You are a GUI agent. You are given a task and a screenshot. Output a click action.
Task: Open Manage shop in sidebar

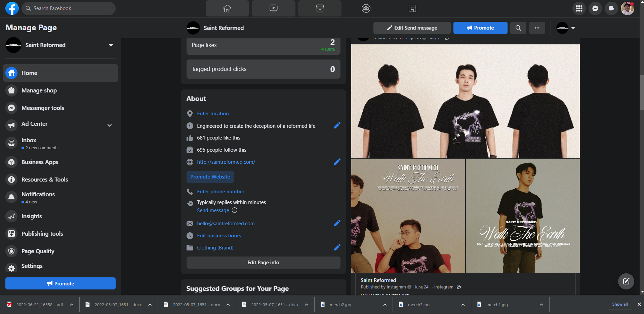(x=61, y=90)
